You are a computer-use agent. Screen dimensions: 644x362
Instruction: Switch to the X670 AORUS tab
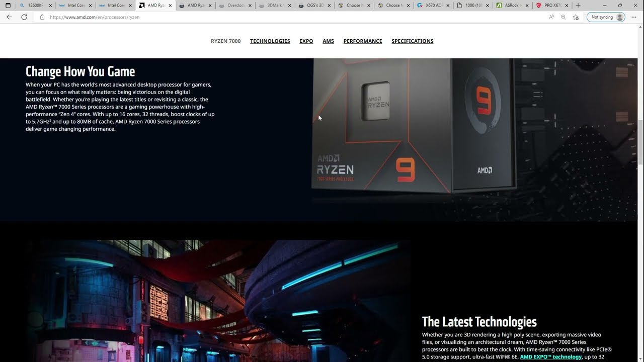433,6
